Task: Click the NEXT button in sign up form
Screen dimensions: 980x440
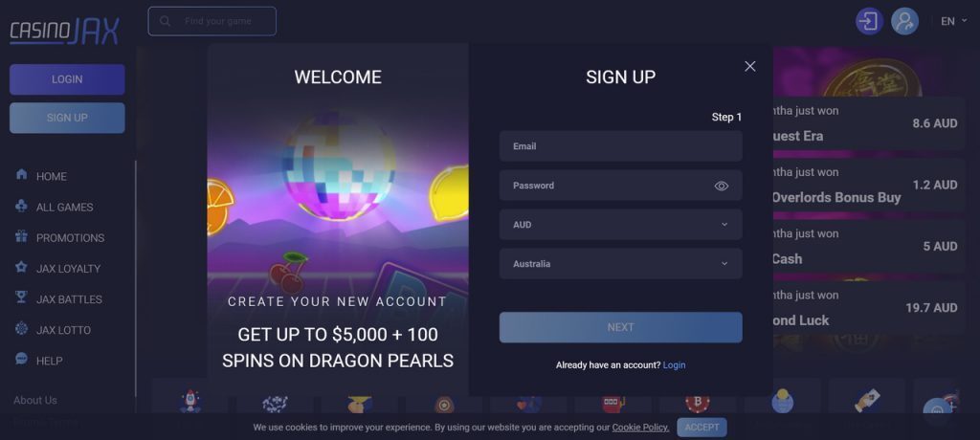Action: pos(620,327)
